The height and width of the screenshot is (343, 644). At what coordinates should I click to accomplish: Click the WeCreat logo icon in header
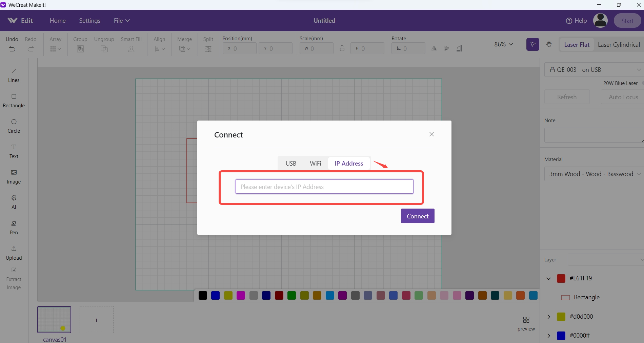(x=13, y=21)
